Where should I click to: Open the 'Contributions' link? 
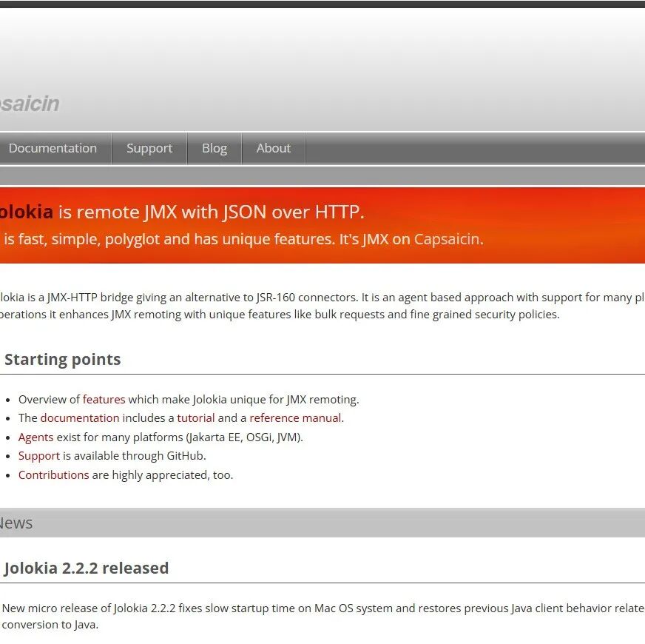click(53, 474)
